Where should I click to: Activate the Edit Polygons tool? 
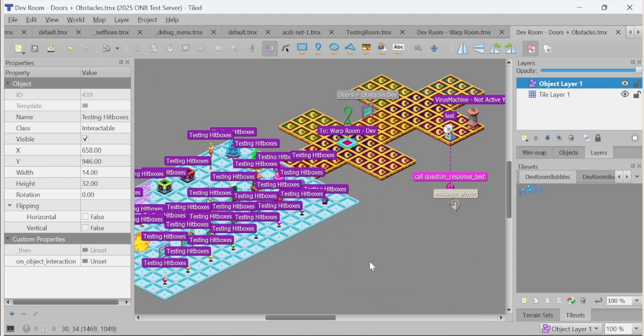[x=286, y=48]
